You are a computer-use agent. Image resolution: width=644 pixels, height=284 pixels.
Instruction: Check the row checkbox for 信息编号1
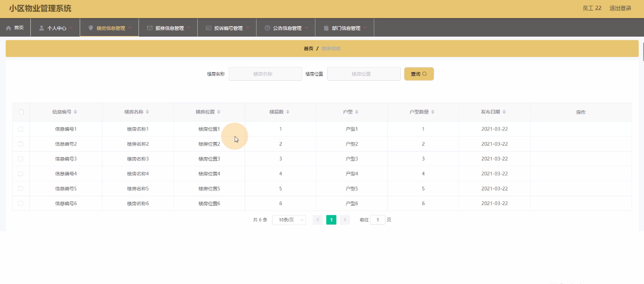[x=21, y=129]
